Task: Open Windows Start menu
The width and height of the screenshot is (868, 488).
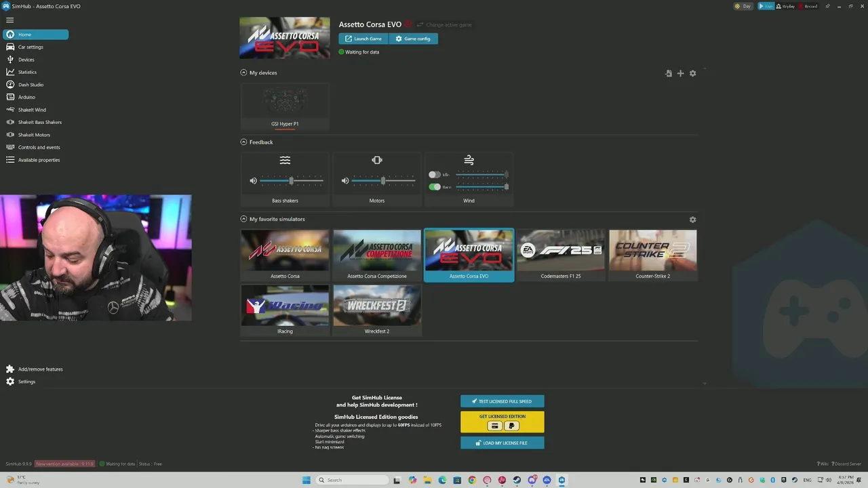Action: (307, 480)
